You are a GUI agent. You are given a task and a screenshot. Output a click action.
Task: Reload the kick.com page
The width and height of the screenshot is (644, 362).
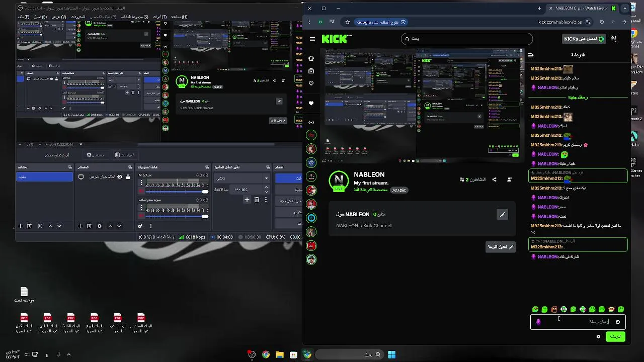pos(601,22)
